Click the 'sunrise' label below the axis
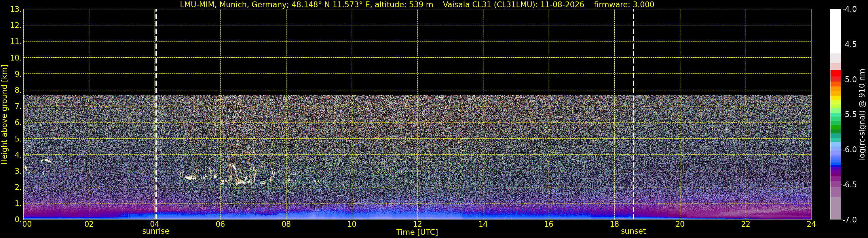The image size is (868, 238). [156, 231]
